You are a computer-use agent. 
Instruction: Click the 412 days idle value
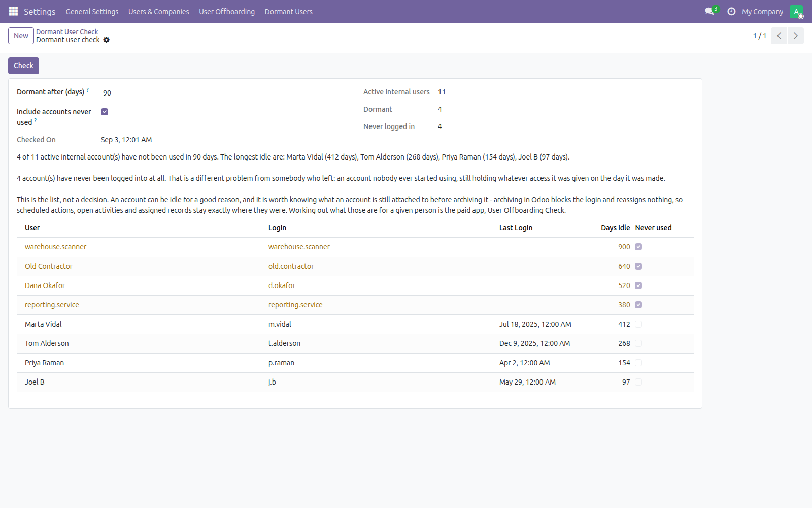(624, 324)
